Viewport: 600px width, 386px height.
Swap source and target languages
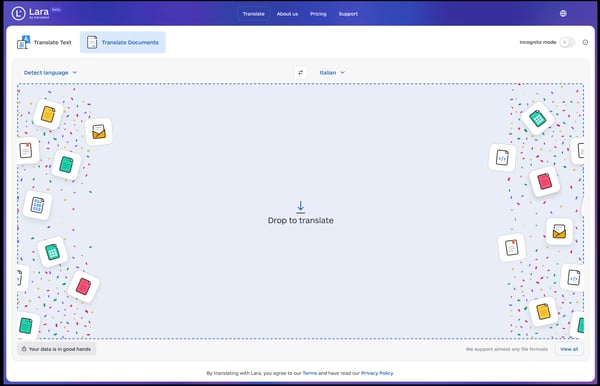(x=300, y=72)
